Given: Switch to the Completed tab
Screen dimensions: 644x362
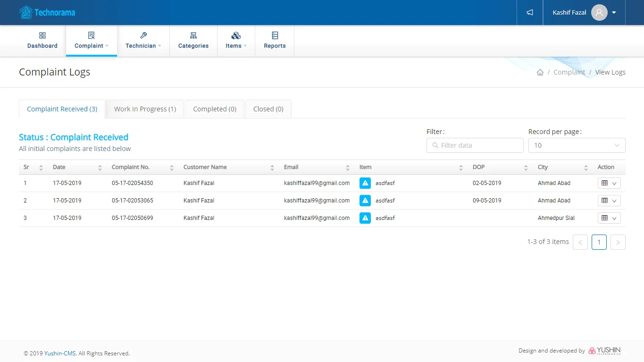Looking at the screenshot, I should 215,109.
